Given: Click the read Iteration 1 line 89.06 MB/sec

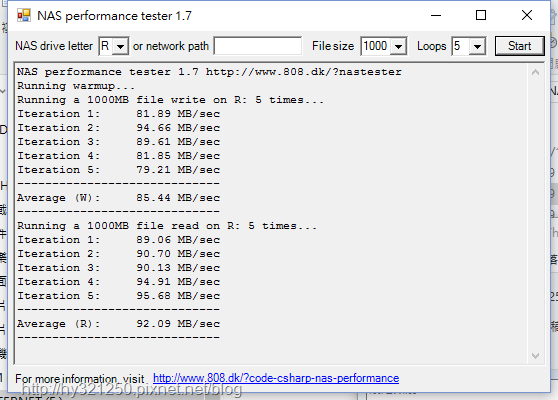Looking at the screenshot, I should 119,240.
